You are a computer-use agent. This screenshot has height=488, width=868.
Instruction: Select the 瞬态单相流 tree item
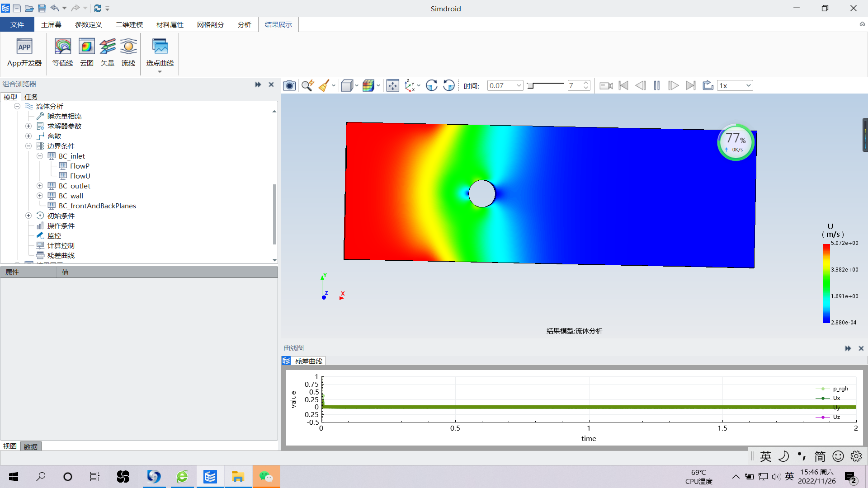click(x=64, y=116)
